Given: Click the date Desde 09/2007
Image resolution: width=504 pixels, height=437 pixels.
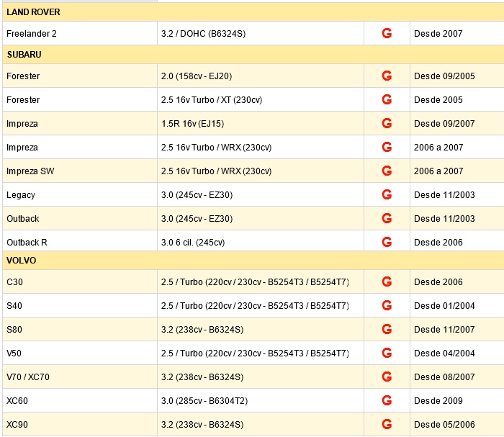Looking at the screenshot, I should pyautogui.click(x=444, y=124).
